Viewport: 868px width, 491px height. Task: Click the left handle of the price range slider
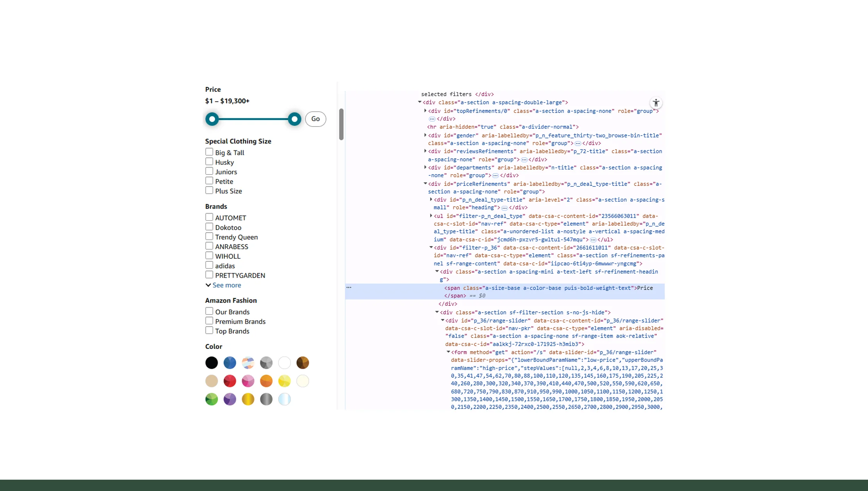point(212,119)
